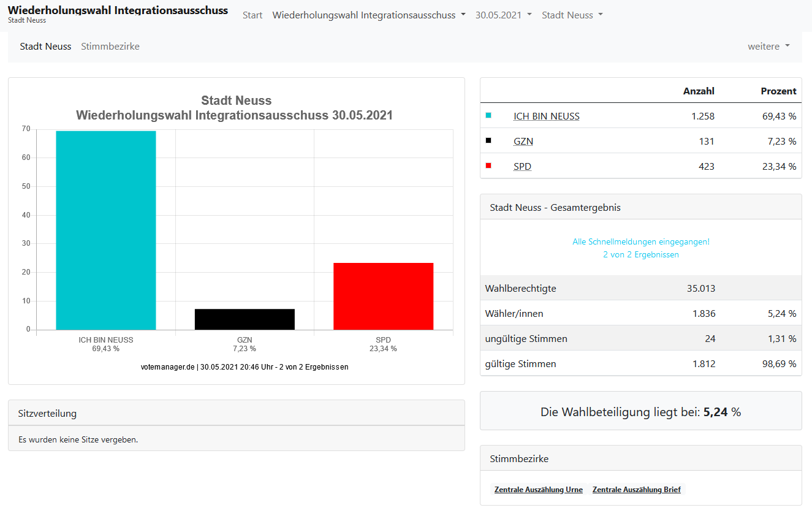Image resolution: width=812 pixels, height=524 pixels.
Task: Click the Sitzverteilung panel header
Action: (237, 413)
